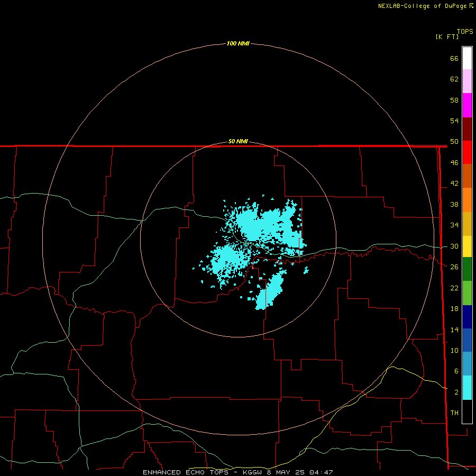Click the yellow 34 kft legend swatch

point(467,246)
